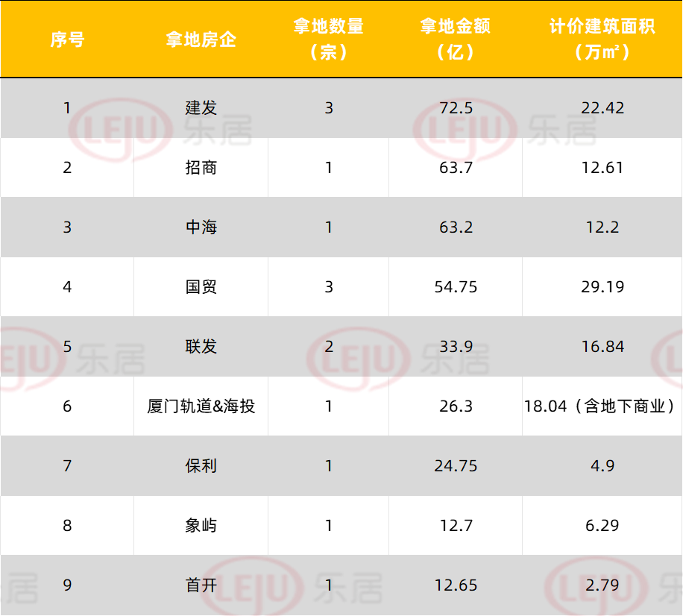Select the company cell 国贸
Image resolution: width=683 pixels, height=616 pixels.
click(x=201, y=286)
